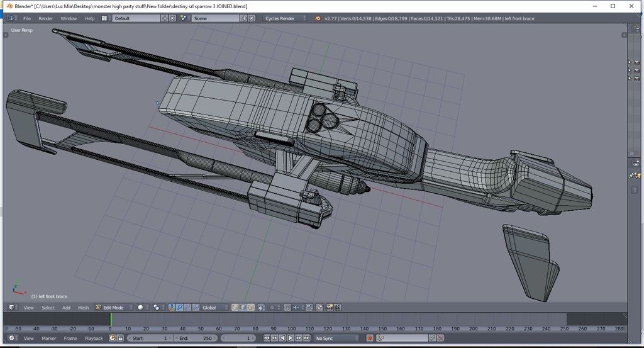Open the viewport shading selector
644x348 pixels.
click(x=143, y=308)
